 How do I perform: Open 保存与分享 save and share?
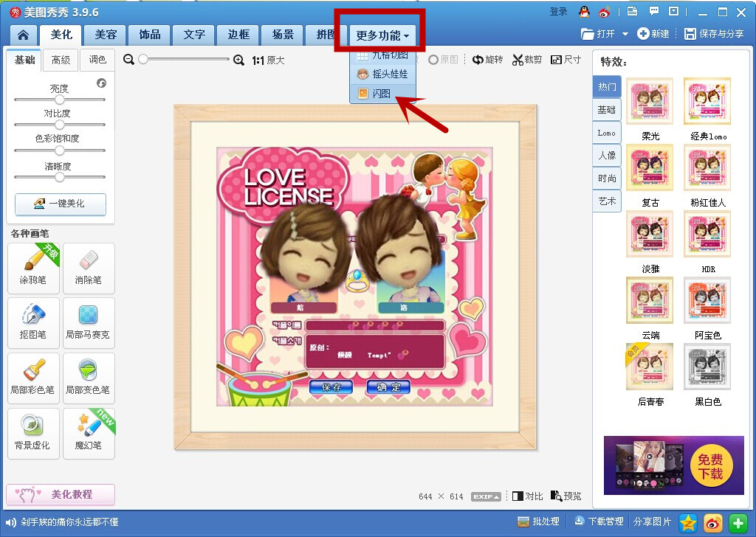tap(714, 34)
